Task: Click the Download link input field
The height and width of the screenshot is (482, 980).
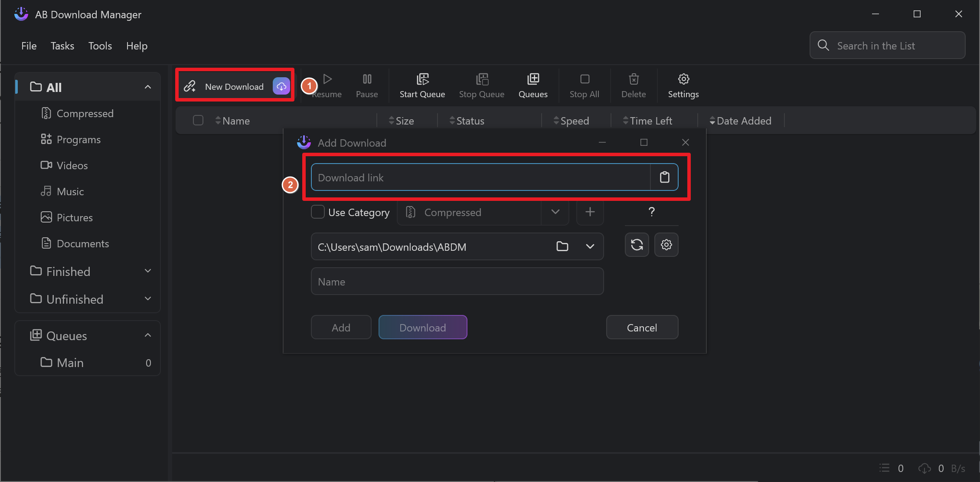Action: (x=480, y=177)
